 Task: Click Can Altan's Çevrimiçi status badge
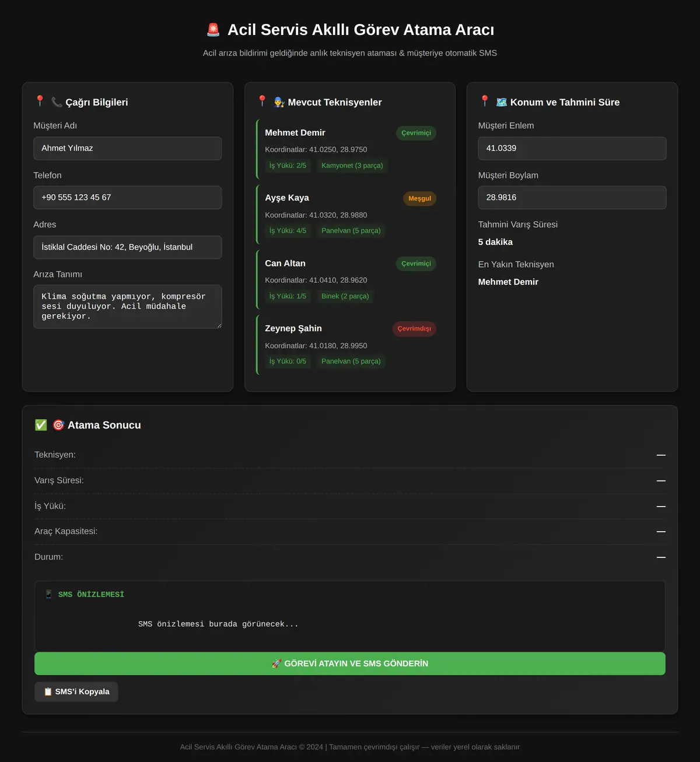pos(416,264)
